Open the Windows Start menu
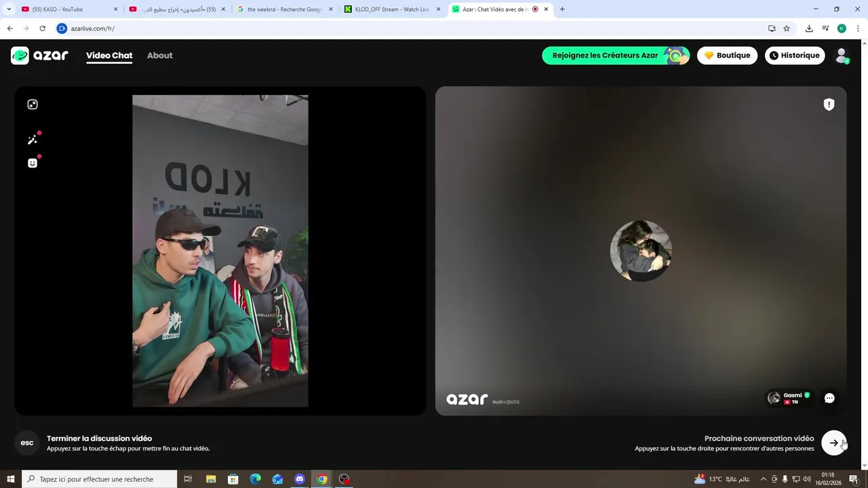The height and width of the screenshot is (488, 868). tap(11, 479)
